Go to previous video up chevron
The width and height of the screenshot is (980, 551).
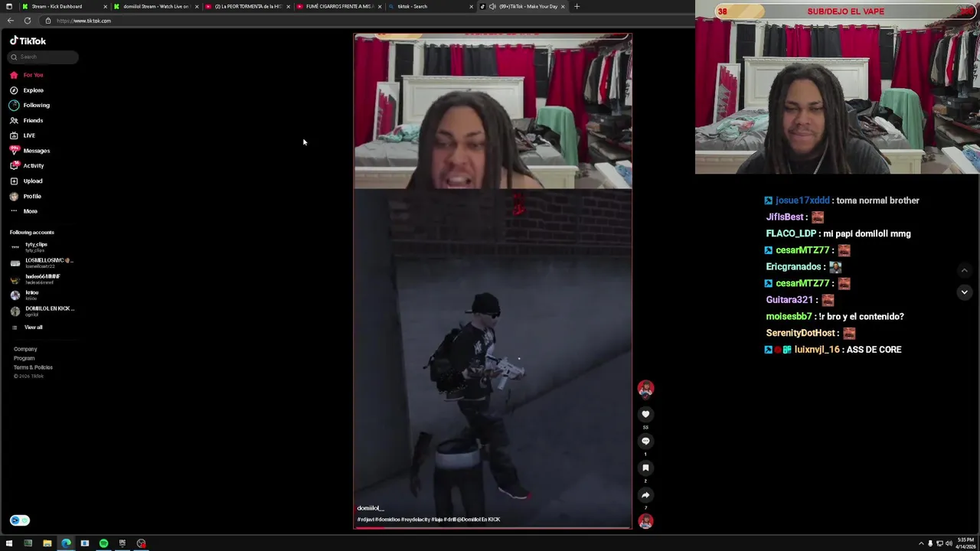964,270
